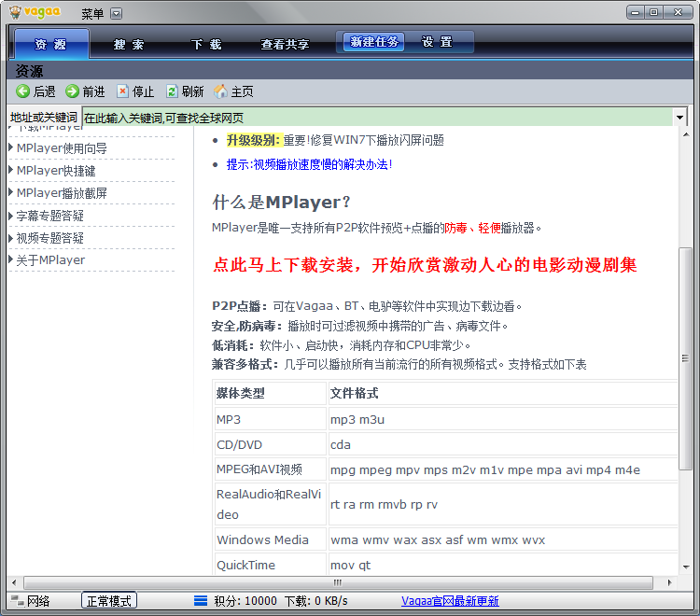
Task: Click the Home house icon
Action: click(x=220, y=91)
